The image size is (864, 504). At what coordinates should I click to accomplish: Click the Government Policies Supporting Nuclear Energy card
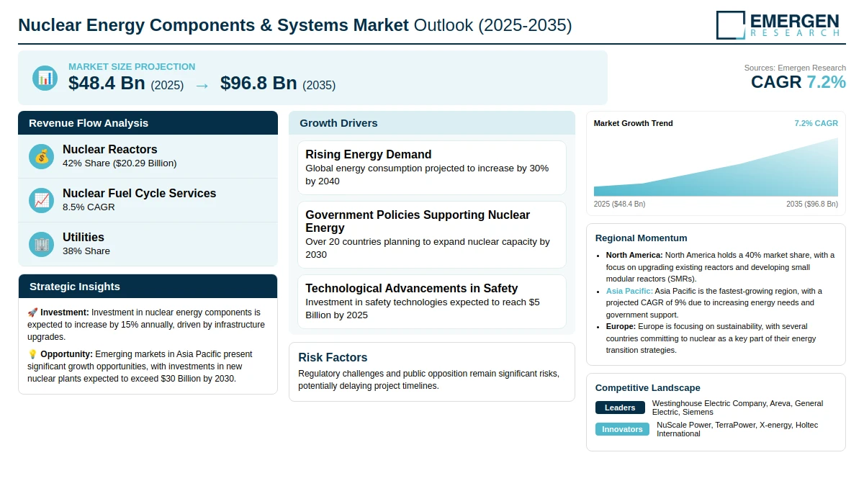(432, 235)
